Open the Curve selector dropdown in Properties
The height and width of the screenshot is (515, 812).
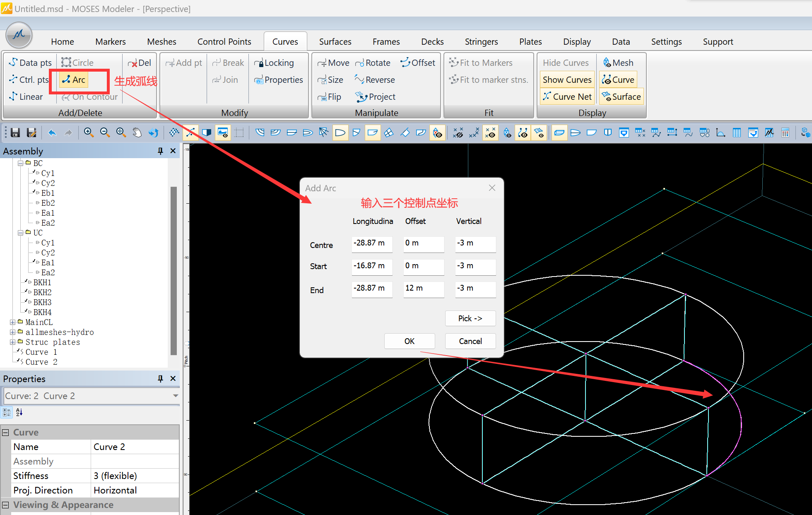pyautogui.click(x=176, y=396)
